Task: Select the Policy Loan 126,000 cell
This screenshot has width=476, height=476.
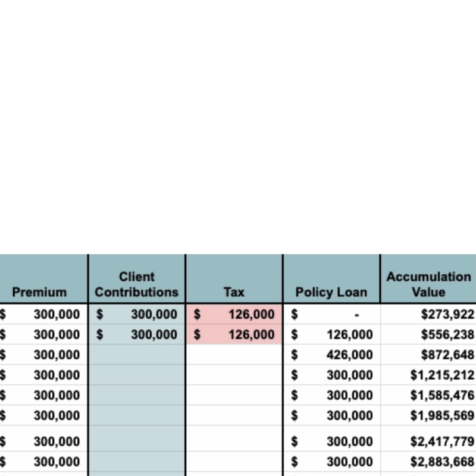Action: pyautogui.click(x=331, y=334)
